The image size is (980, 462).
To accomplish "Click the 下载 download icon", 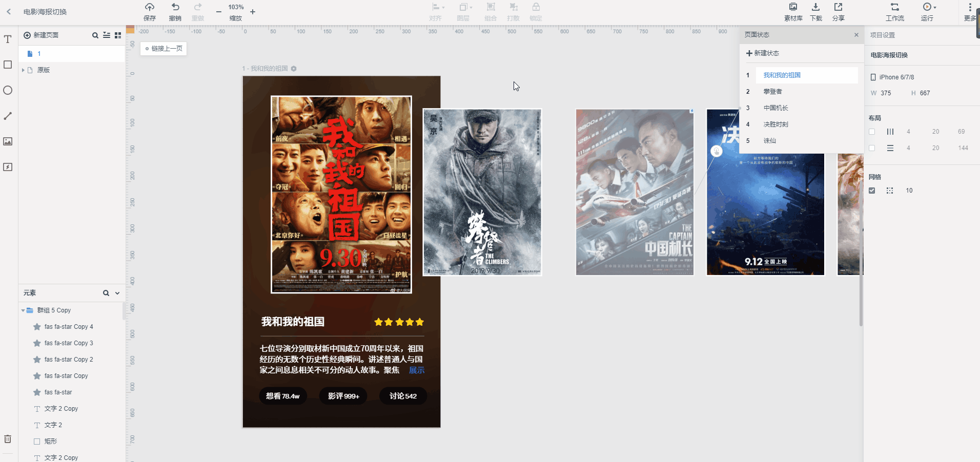I will pyautogui.click(x=815, y=11).
